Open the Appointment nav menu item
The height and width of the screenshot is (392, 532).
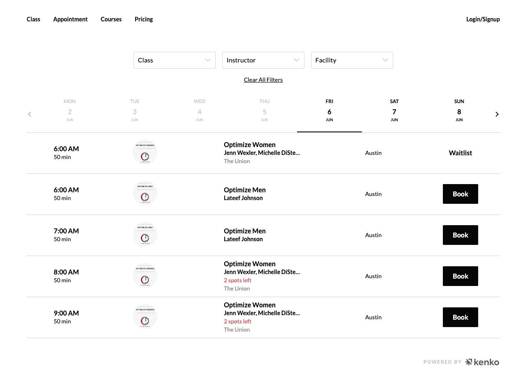tap(70, 19)
